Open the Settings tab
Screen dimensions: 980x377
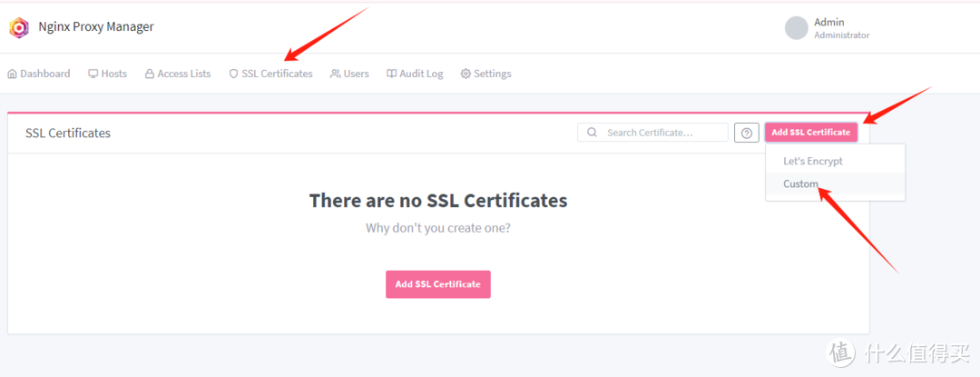(485, 74)
